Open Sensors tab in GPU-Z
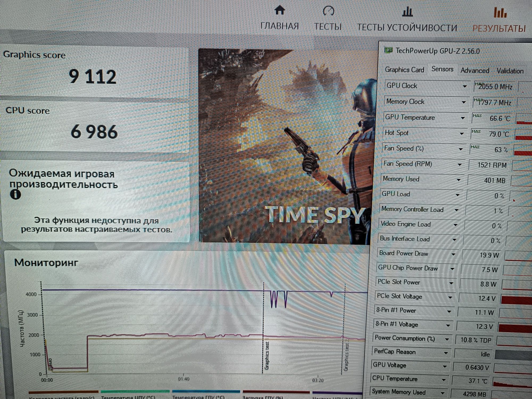This screenshot has width=532, height=399. (x=442, y=69)
